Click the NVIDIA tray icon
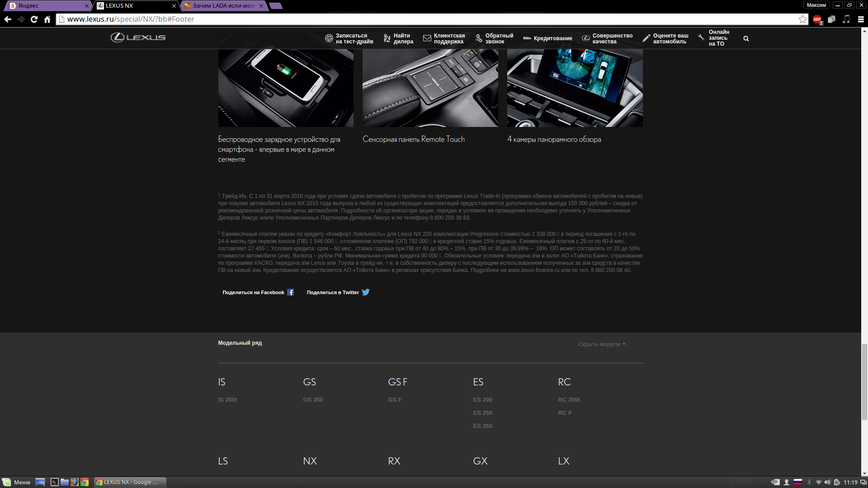The width and height of the screenshot is (868, 488). point(775,482)
